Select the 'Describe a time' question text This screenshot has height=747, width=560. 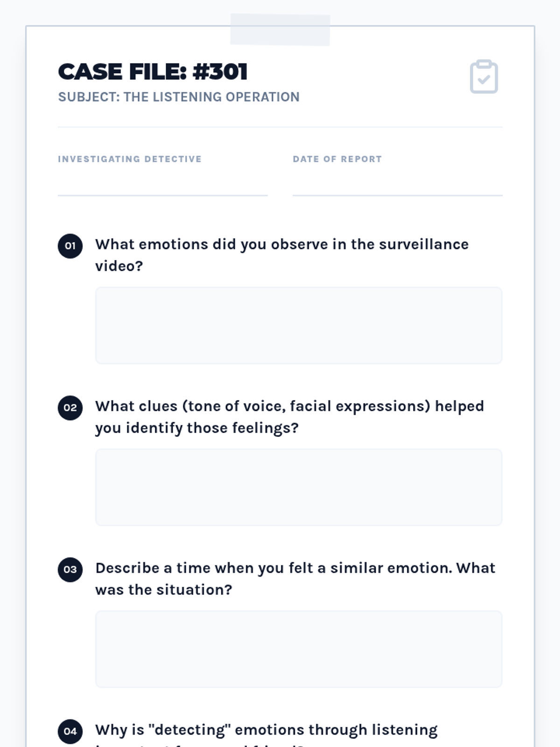pyautogui.click(x=295, y=579)
